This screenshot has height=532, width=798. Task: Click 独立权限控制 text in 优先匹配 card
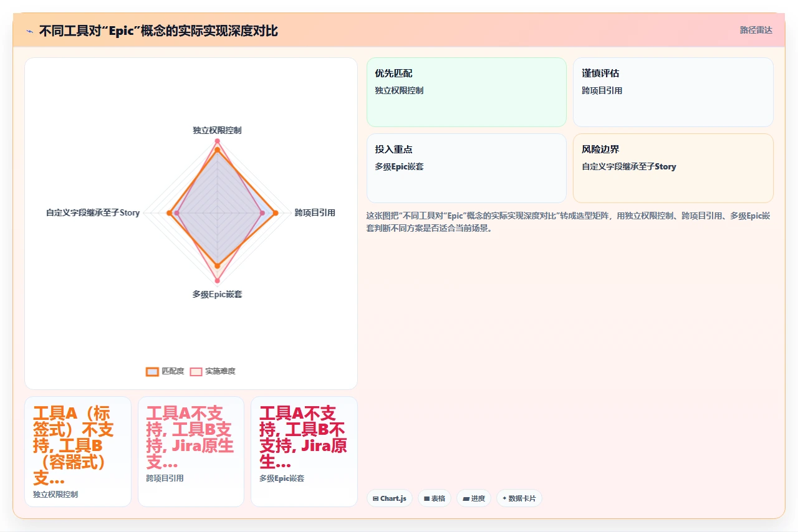pyautogui.click(x=399, y=90)
